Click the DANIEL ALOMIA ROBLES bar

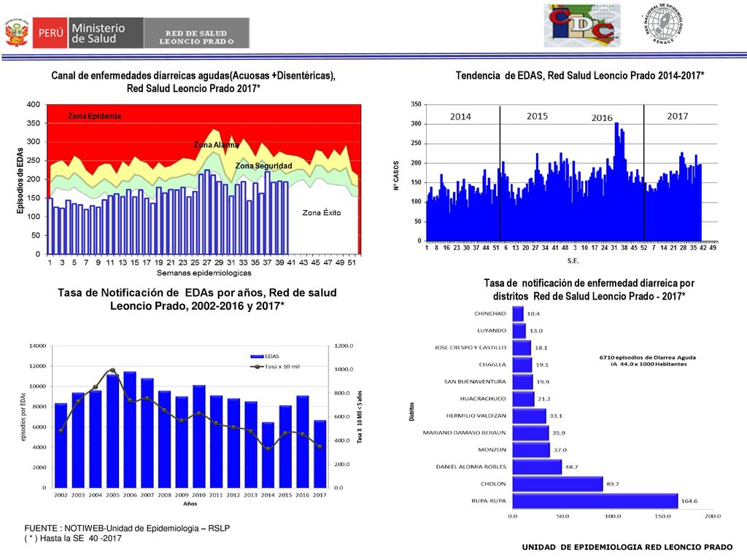pos(538,467)
